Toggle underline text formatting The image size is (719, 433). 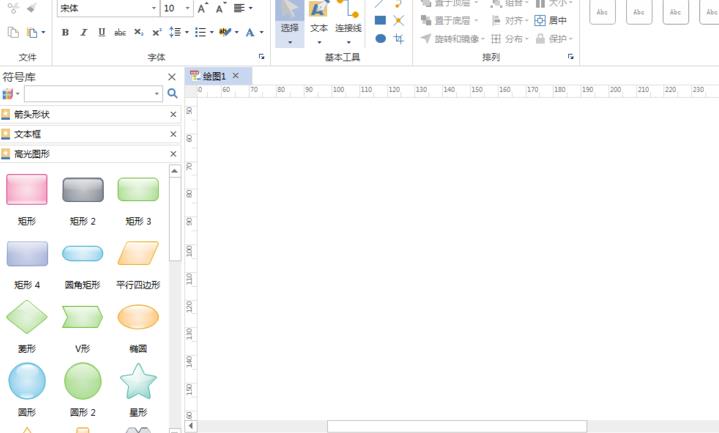point(101,33)
